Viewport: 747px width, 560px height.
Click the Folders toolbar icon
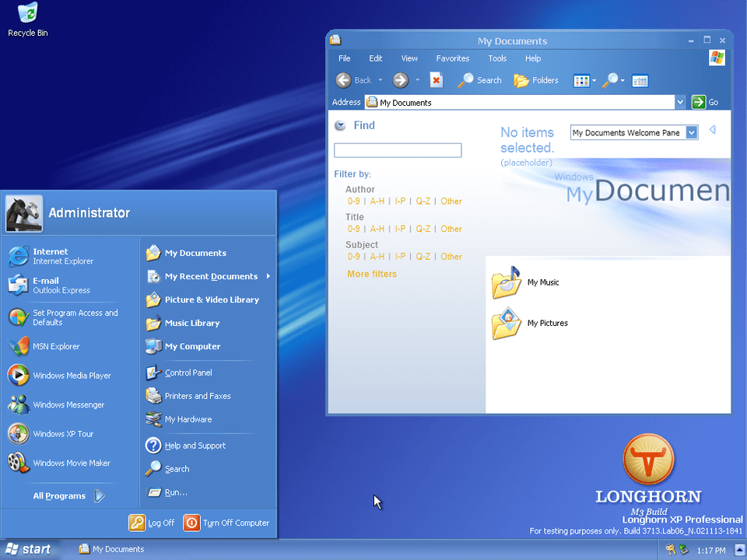coord(536,80)
